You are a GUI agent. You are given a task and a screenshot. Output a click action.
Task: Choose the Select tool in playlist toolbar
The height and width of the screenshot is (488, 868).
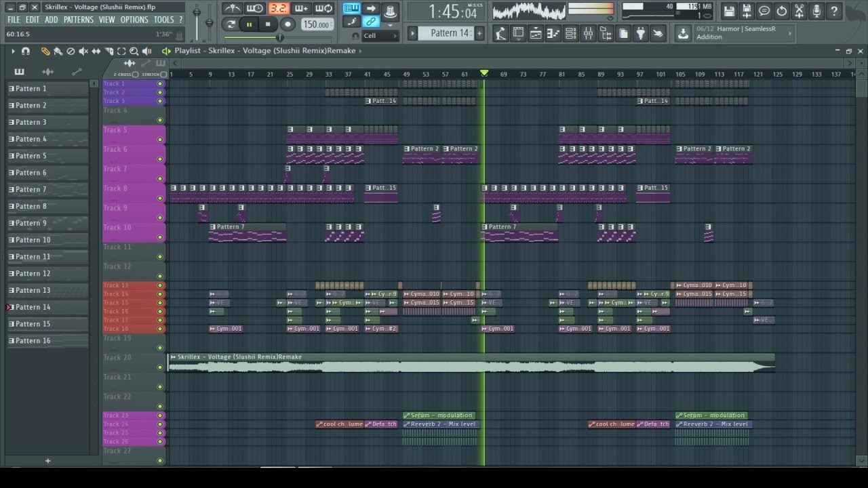click(x=121, y=51)
